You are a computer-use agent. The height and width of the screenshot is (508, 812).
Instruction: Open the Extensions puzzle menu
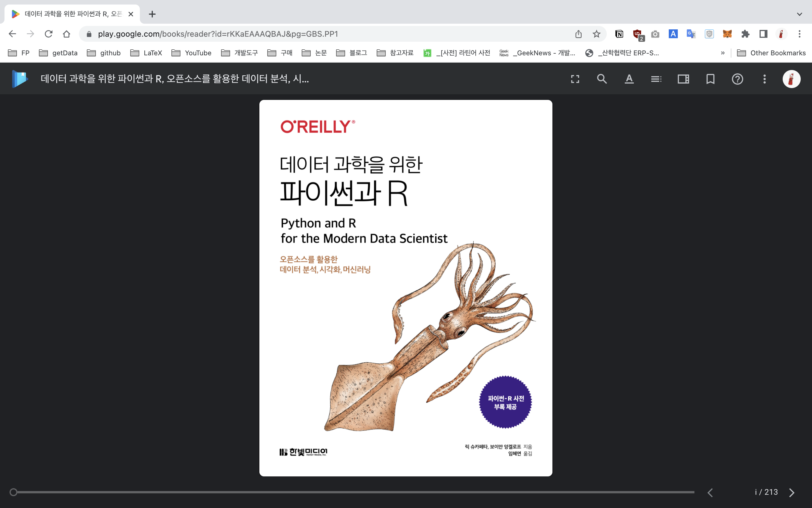(745, 34)
